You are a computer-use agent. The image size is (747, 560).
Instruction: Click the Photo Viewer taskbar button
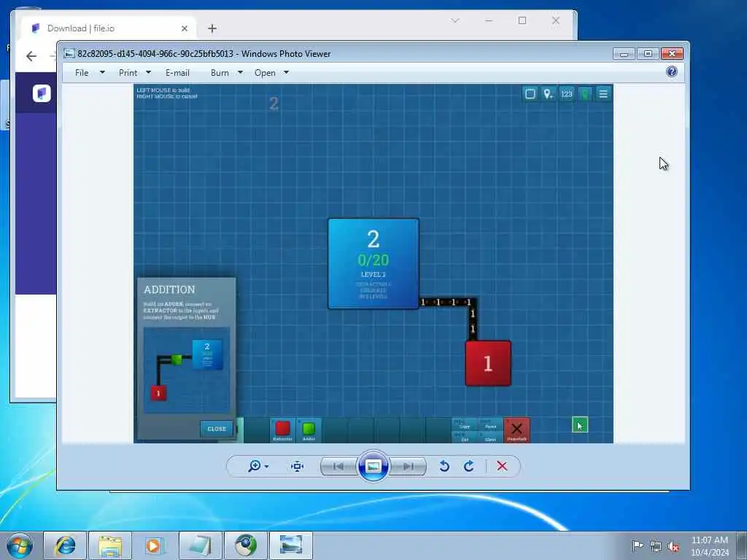pos(291,545)
